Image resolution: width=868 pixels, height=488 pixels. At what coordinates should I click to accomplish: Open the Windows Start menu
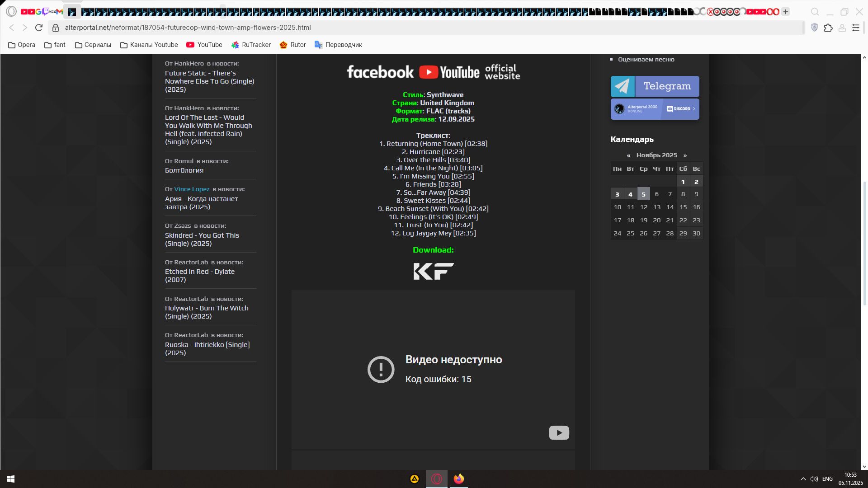coord(11,479)
